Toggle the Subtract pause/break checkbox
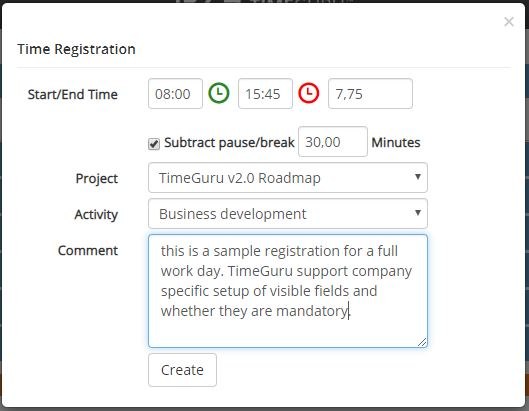 click(x=154, y=144)
